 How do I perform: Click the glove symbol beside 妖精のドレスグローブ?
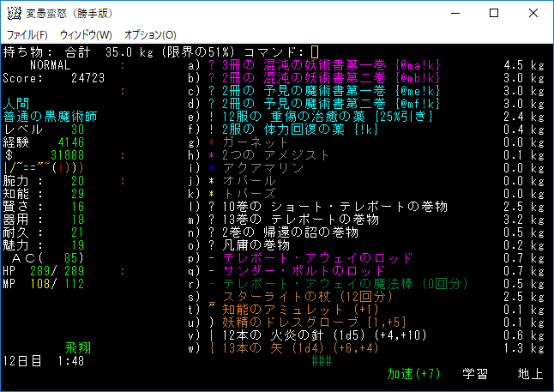click(x=211, y=323)
